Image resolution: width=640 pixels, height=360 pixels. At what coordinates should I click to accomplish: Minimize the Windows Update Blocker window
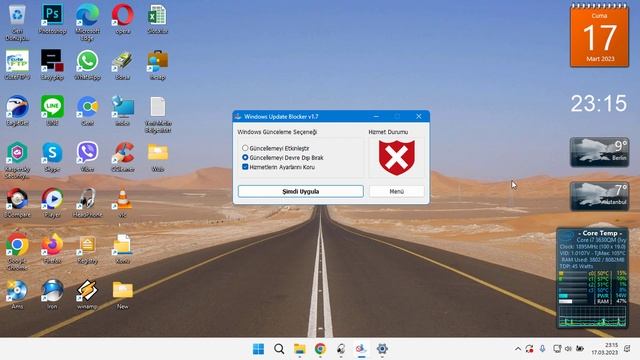point(376,116)
